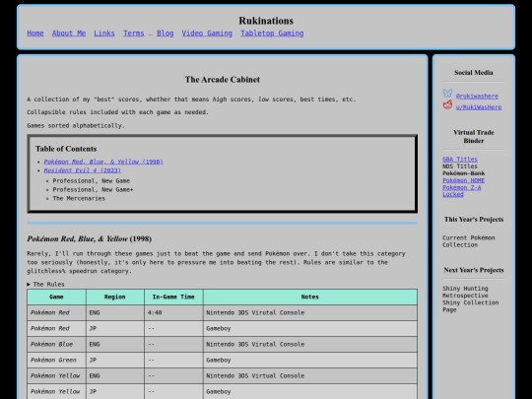
Task: Go to the About Me page
Action: [x=69, y=33]
